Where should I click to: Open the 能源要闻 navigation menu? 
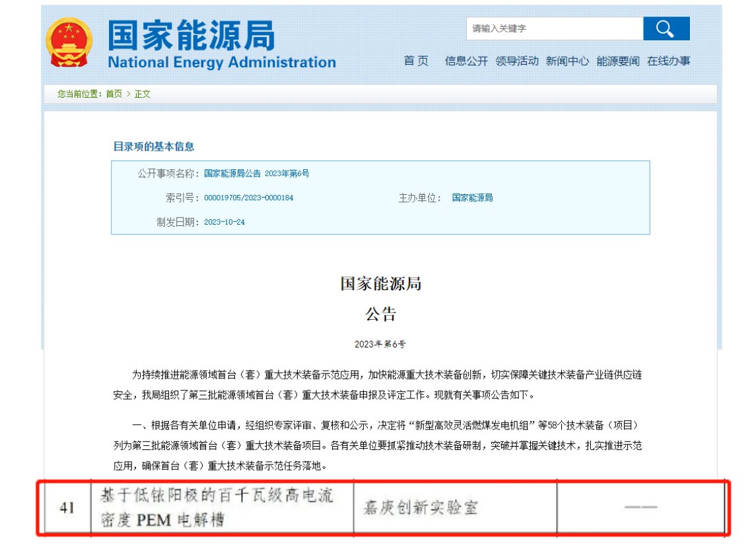coord(617,61)
